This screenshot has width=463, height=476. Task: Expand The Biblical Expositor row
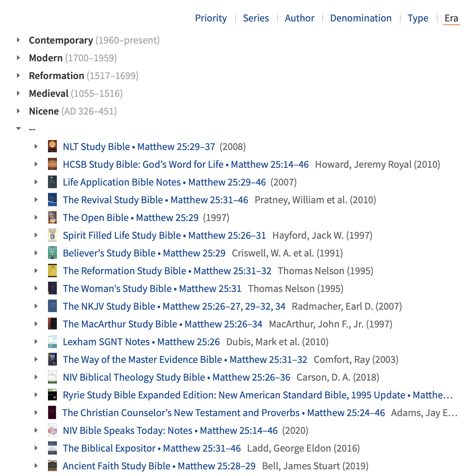[36, 448]
